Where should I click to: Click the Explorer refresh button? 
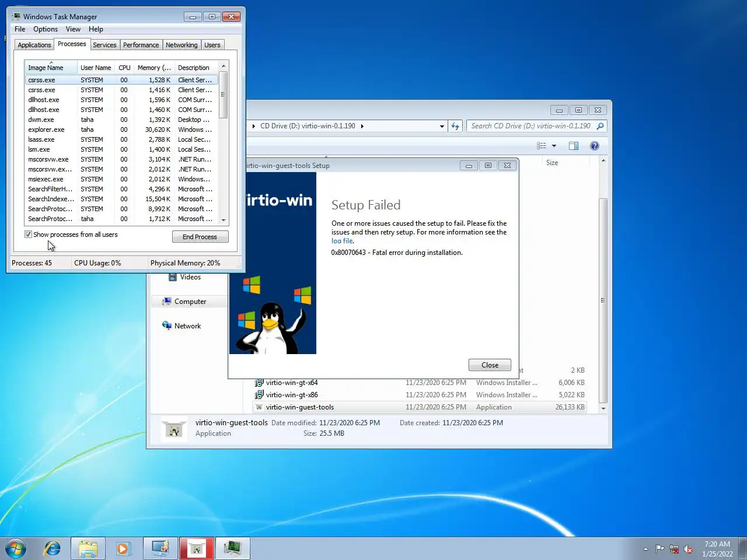click(455, 126)
